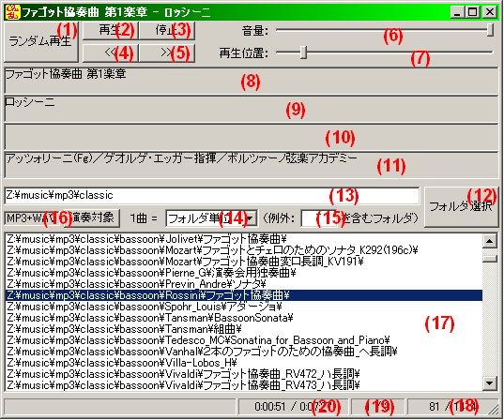The width and height of the screenshot is (504, 420).
Task: Skip to next track with >> button
Action: tap(167, 53)
